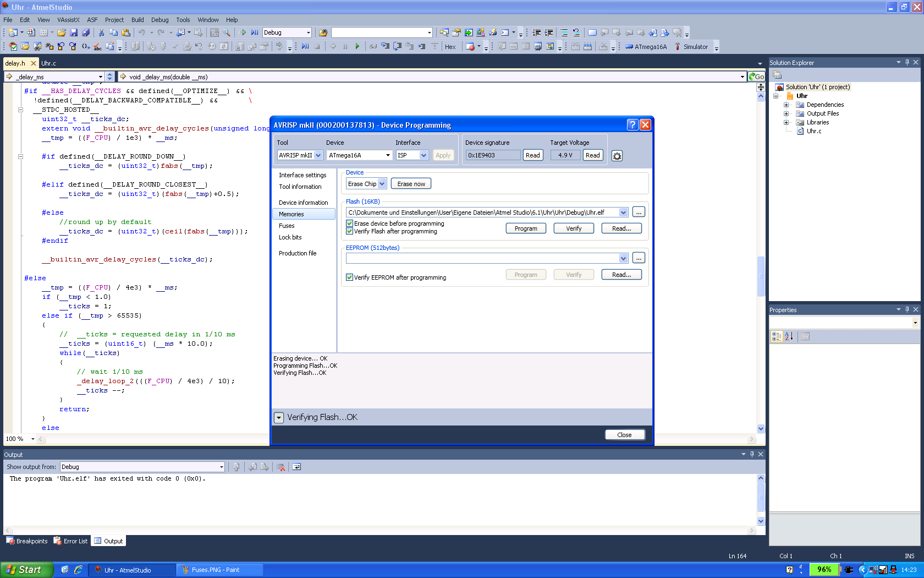Expand the Output Files node
This screenshot has width=924, height=578.
(x=786, y=113)
